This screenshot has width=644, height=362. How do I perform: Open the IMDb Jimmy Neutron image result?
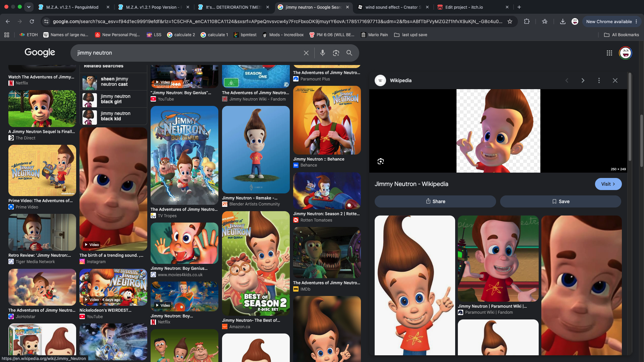point(327,252)
